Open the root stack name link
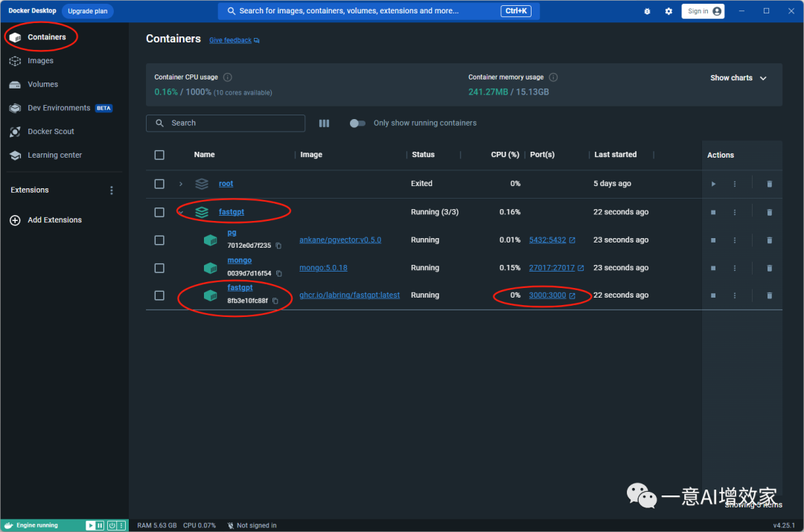 [226, 184]
